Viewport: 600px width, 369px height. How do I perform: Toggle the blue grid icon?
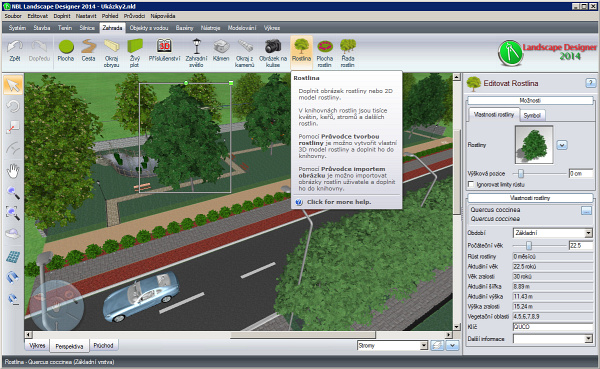[13, 256]
